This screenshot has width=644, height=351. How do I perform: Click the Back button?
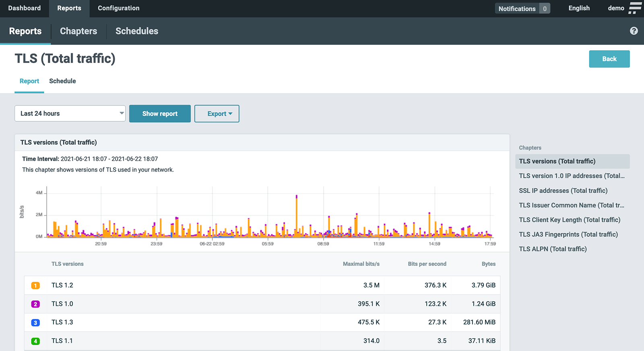coord(609,59)
